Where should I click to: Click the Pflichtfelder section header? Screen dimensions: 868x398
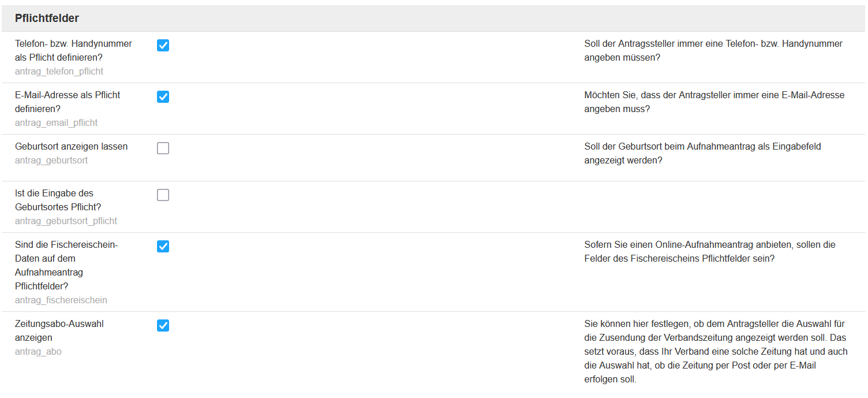(x=47, y=18)
